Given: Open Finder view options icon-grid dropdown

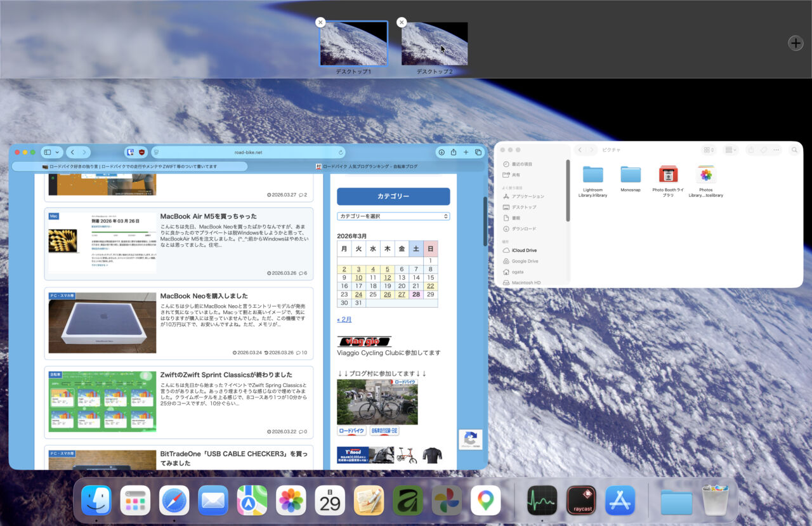Looking at the screenshot, I should pyautogui.click(x=708, y=150).
